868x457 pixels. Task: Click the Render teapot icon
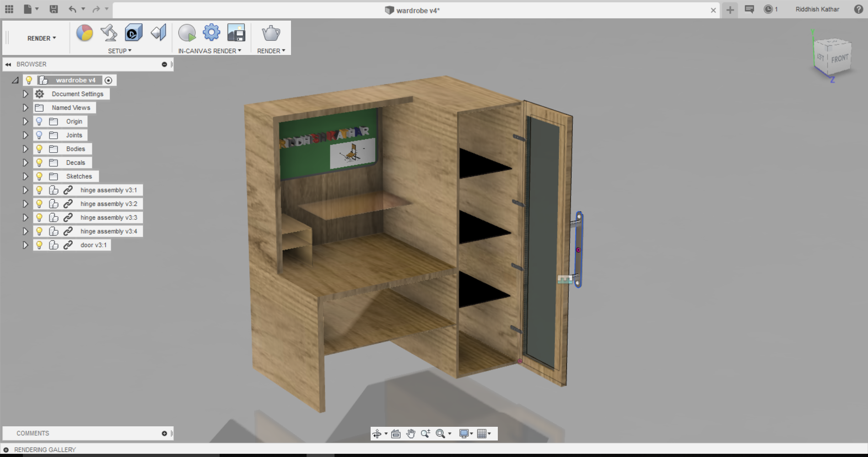[271, 33]
